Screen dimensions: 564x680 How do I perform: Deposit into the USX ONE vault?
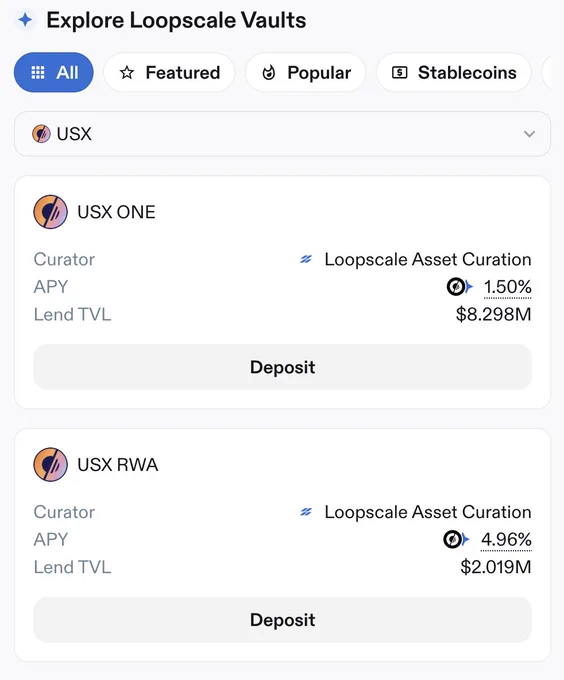pos(283,367)
